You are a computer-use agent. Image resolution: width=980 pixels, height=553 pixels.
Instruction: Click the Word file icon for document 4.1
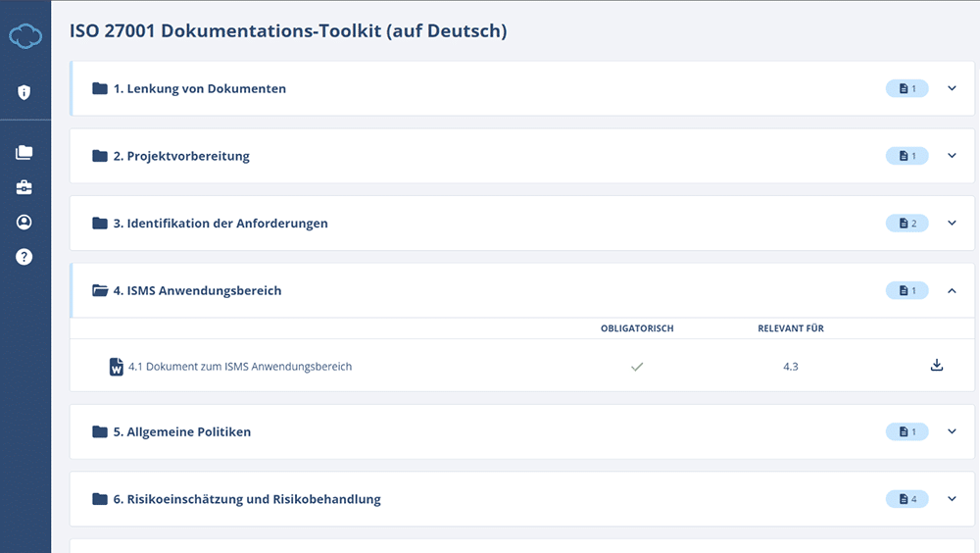(x=117, y=367)
